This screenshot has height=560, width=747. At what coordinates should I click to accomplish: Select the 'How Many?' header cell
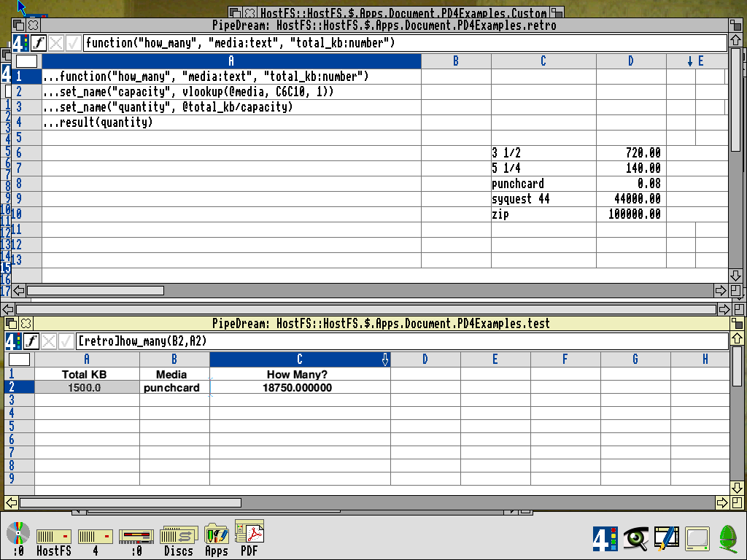pyautogui.click(x=300, y=374)
